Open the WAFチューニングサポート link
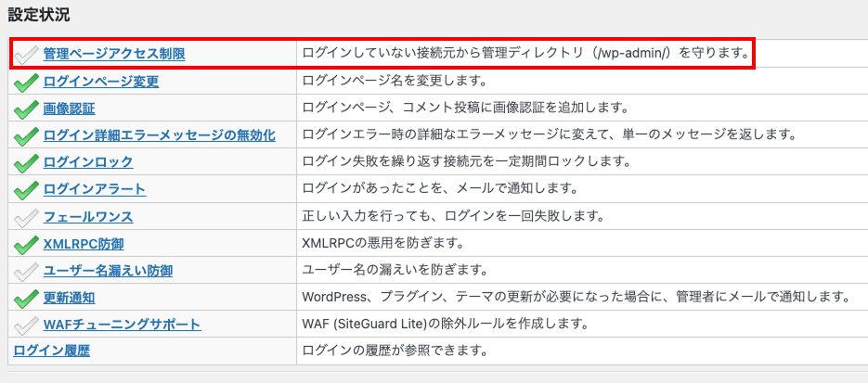Screen dimensions: 868x383 (122, 324)
